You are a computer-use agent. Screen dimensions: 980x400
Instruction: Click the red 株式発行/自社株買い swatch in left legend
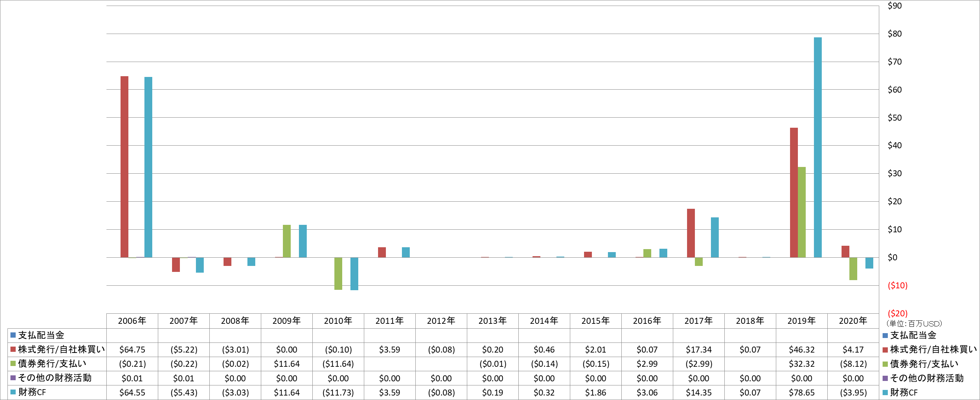click(x=13, y=349)
